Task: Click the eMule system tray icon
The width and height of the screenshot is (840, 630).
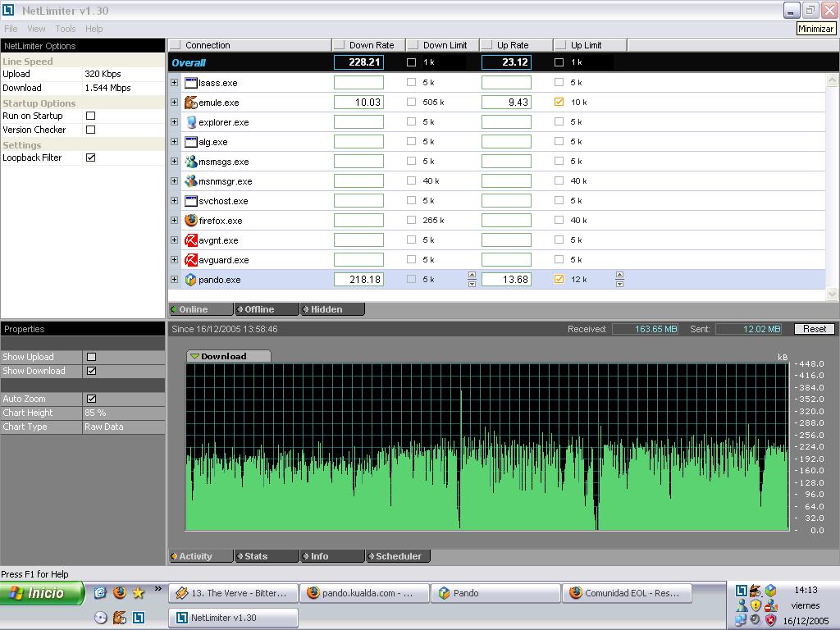Action: pos(756,591)
